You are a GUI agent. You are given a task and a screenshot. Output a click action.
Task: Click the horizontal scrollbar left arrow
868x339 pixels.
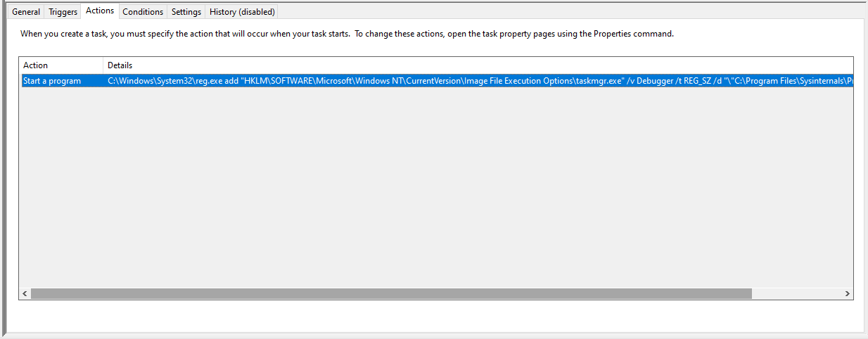[25, 293]
